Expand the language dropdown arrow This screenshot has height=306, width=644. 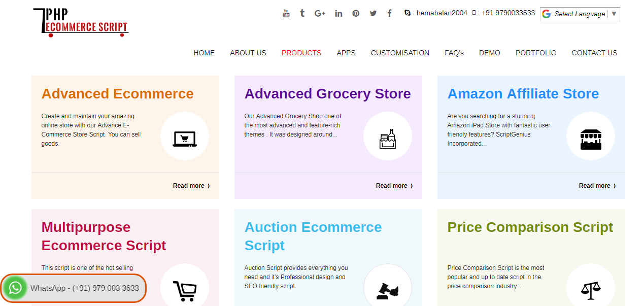[614, 14]
